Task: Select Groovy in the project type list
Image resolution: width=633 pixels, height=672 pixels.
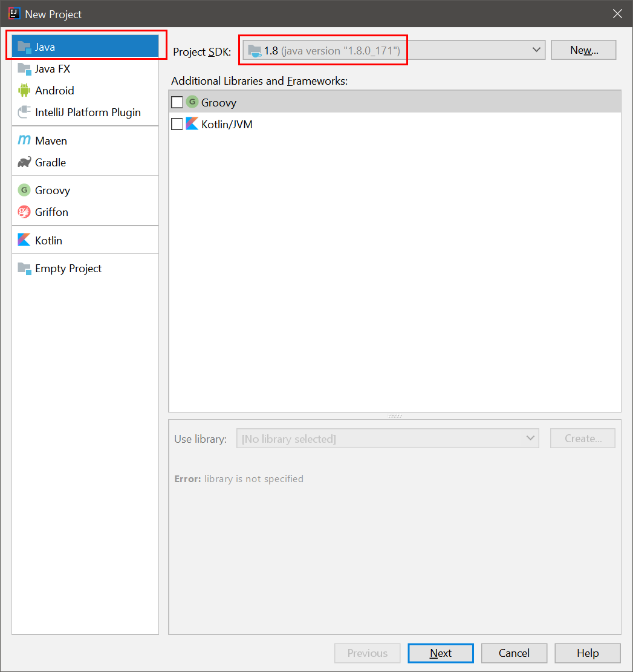Action: point(85,191)
